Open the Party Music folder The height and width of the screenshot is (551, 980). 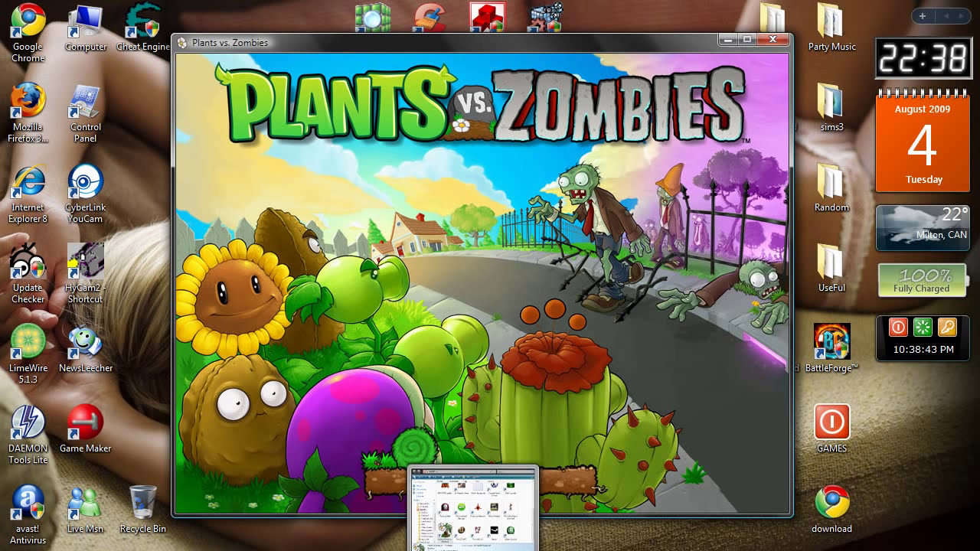pos(831,28)
